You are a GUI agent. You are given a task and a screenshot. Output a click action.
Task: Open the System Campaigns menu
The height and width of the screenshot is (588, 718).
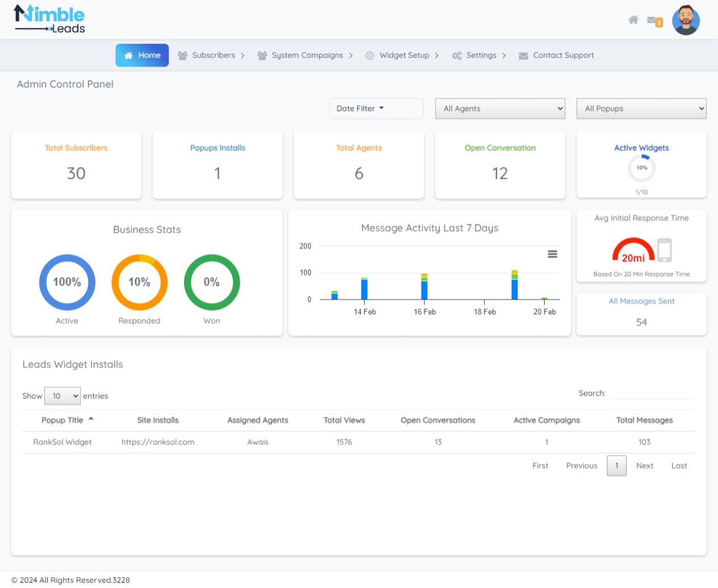307,55
